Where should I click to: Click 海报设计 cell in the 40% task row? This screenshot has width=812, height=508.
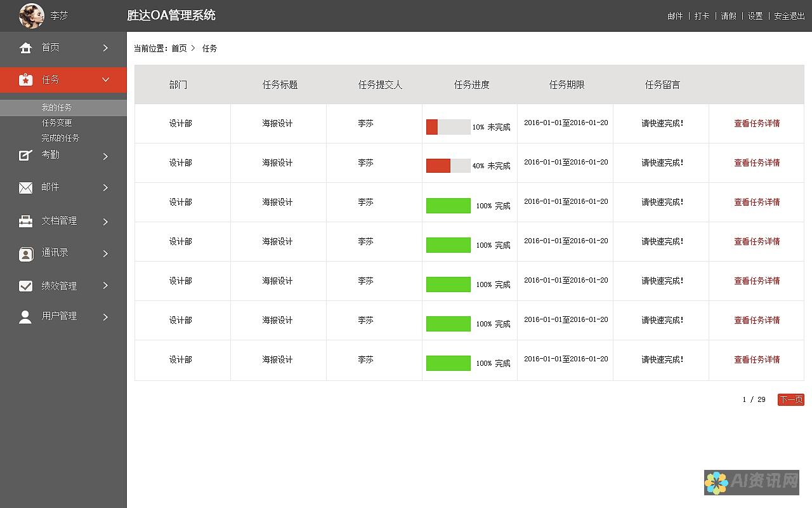278,163
